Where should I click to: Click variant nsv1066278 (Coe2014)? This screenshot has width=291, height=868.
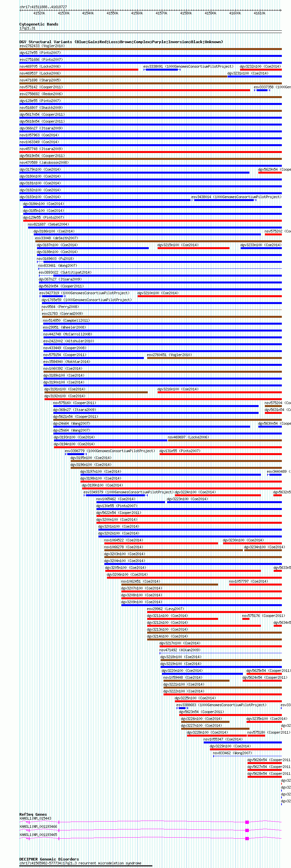click(123, 547)
